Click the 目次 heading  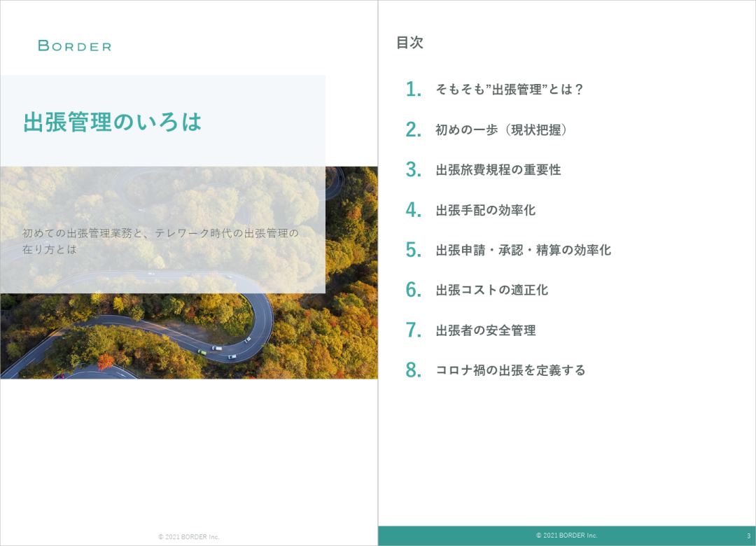pyautogui.click(x=409, y=43)
